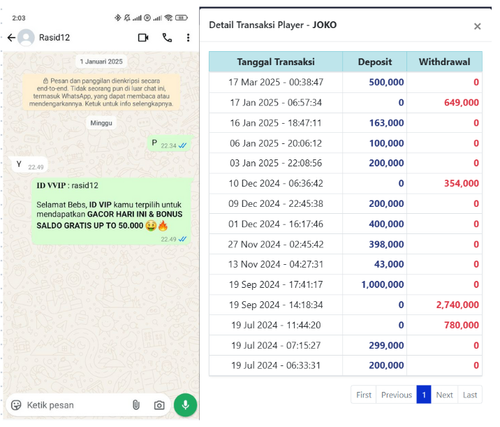Click deposit value 163,000
This screenshot has height=427, width=500.
coord(386,123)
